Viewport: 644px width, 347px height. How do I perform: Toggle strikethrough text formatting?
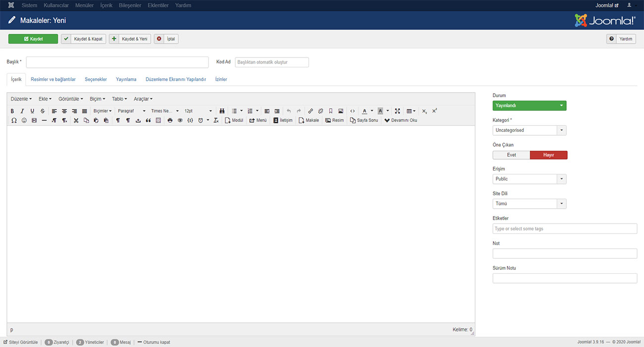click(43, 111)
